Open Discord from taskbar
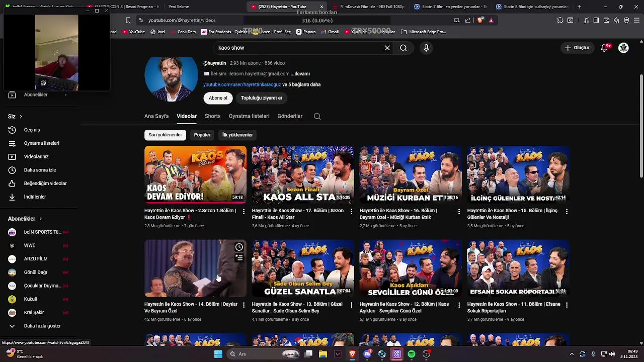 pos(367,354)
